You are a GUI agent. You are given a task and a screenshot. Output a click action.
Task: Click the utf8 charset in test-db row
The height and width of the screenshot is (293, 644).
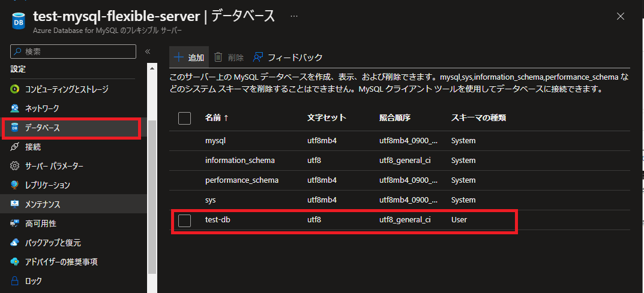pyautogui.click(x=314, y=220)
